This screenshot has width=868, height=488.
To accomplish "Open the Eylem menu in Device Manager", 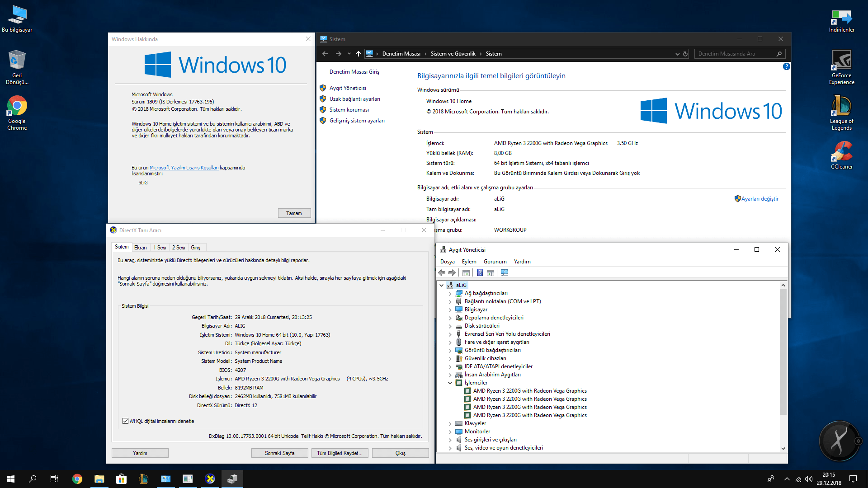I will (469, 262).
